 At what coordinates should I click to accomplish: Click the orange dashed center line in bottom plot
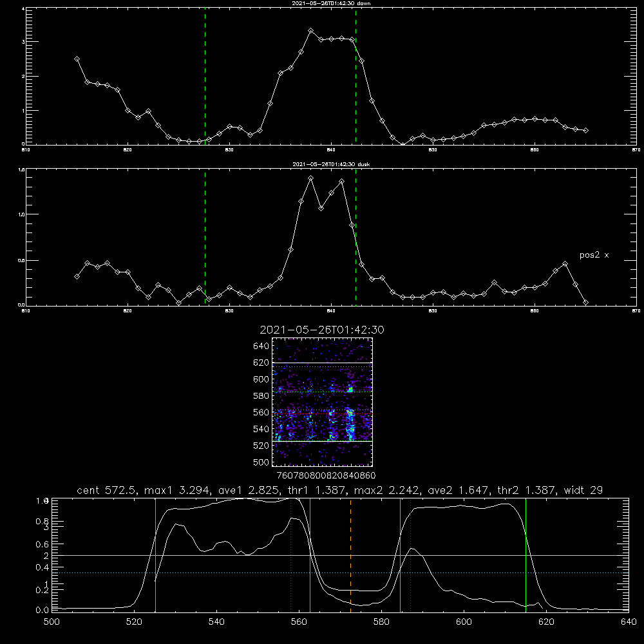(350, 555)
